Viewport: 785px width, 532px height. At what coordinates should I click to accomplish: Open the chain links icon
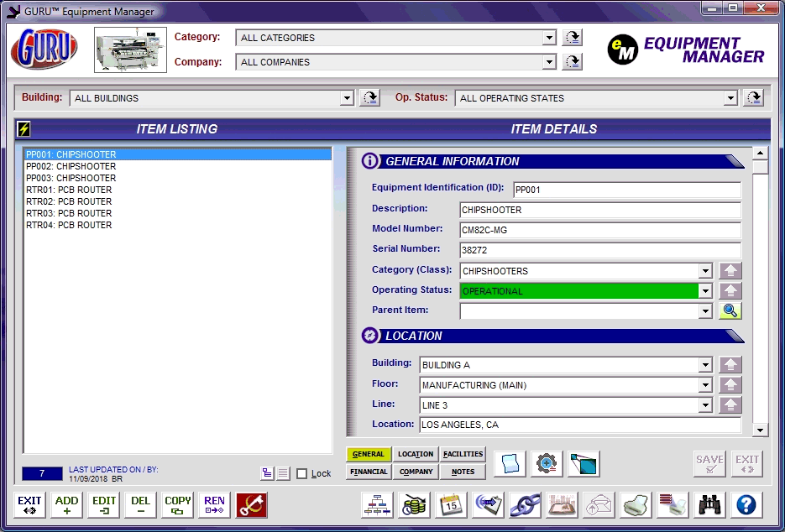click(x=526, y=505)
